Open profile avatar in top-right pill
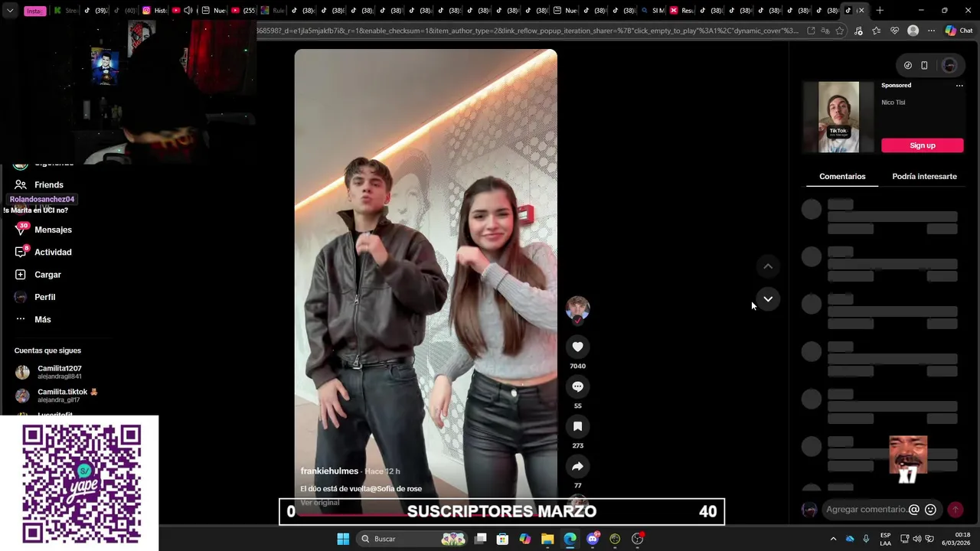The width and height of the screenshot is (980, 551). [x=949, y=65]
